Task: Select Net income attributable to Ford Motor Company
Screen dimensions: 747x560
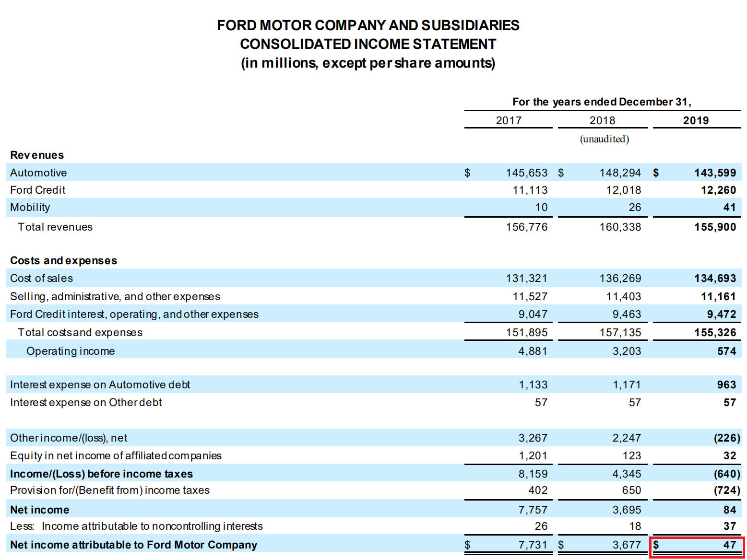Action: point(133,545)
